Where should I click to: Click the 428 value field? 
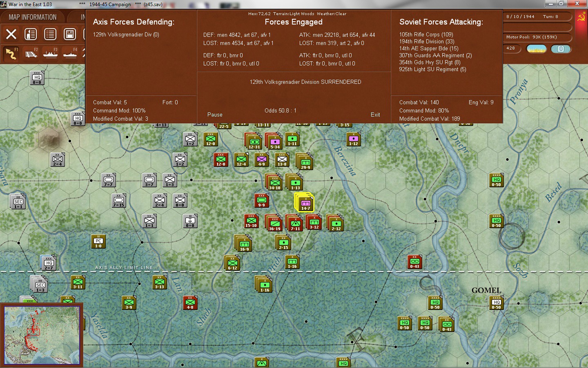pyautogui.click(x=511, y=48)
